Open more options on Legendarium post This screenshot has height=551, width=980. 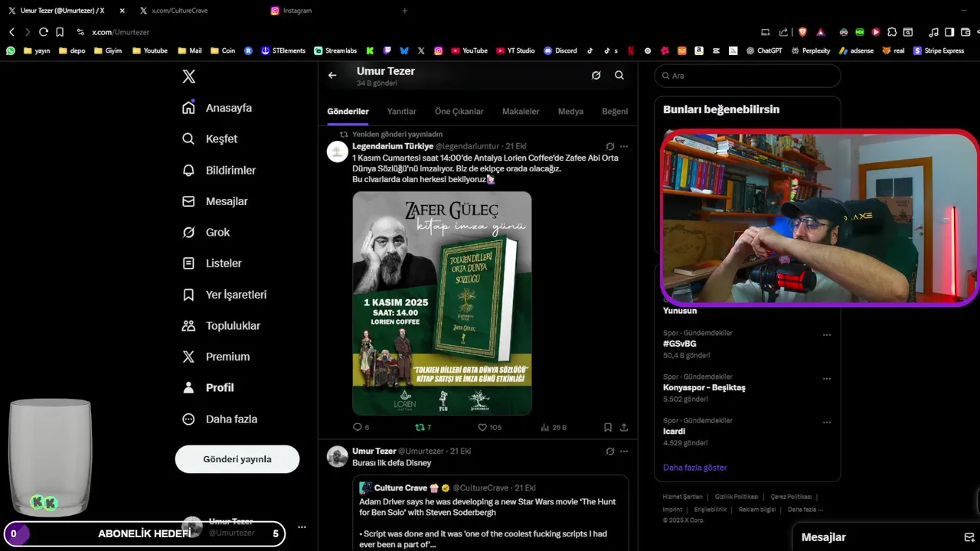pyautogui.click(x=624, y=146)
